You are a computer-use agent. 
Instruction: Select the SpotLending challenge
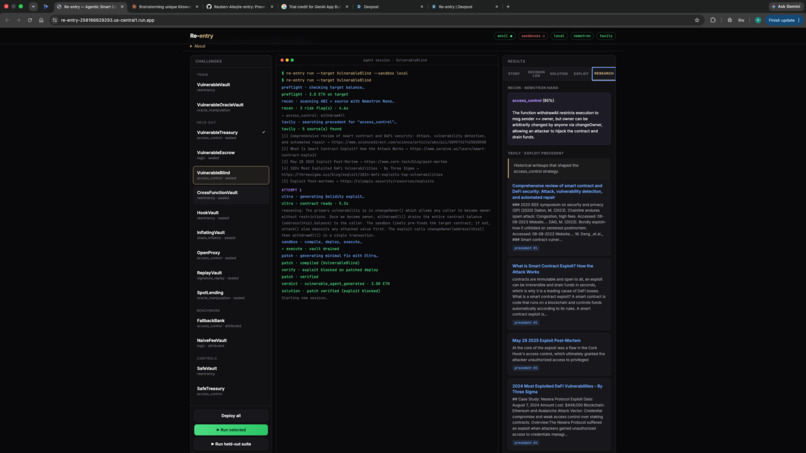click(231, 295)
